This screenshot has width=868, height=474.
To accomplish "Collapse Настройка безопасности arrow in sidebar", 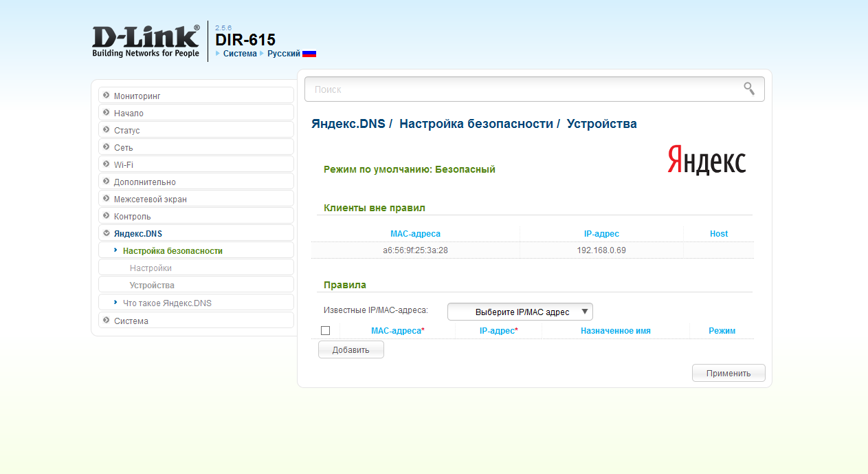I will tap(115, 250).
